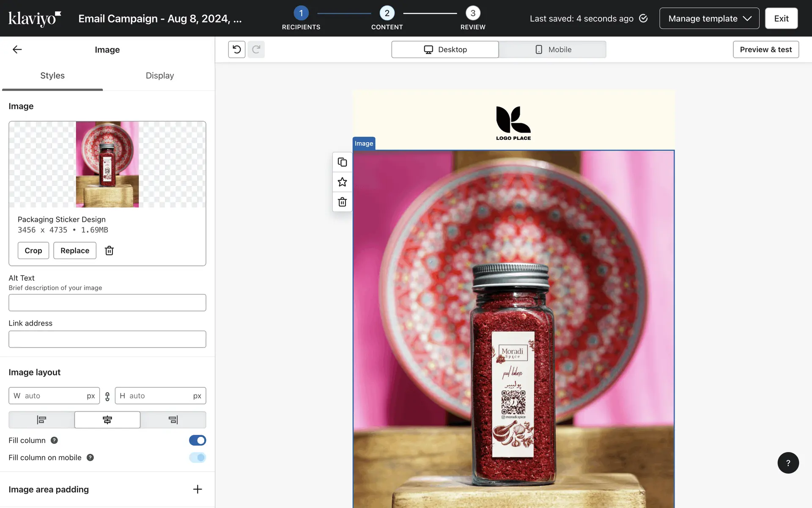This screenshot has width=812, height=508.
Task: Toggle the Fill column switch
Action: click(197, 440)
